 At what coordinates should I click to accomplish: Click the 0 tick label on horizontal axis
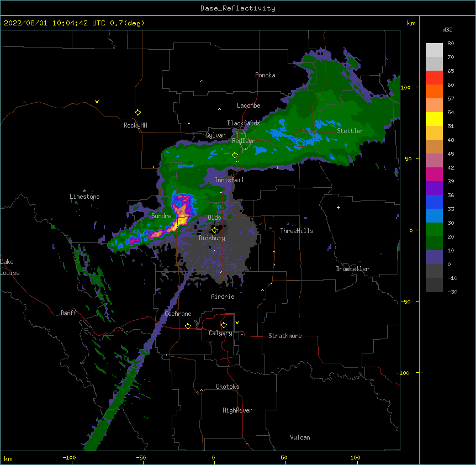click(x=213, y=457)
